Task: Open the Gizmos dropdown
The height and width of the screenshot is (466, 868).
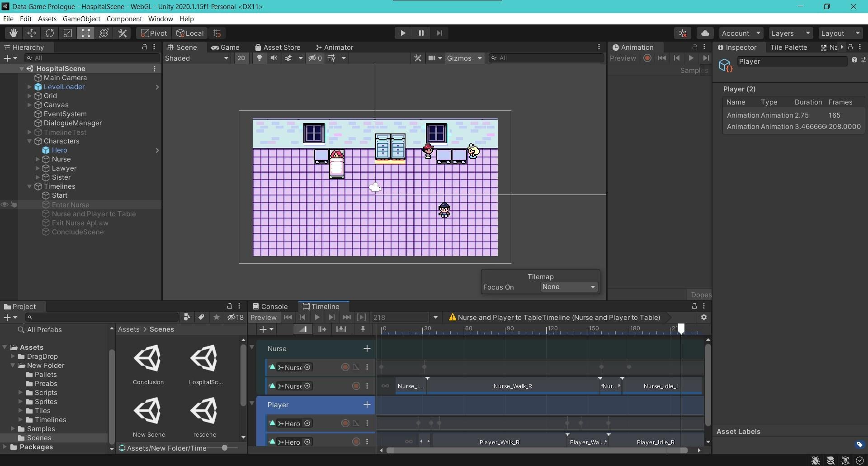Action: coord(480,58)
